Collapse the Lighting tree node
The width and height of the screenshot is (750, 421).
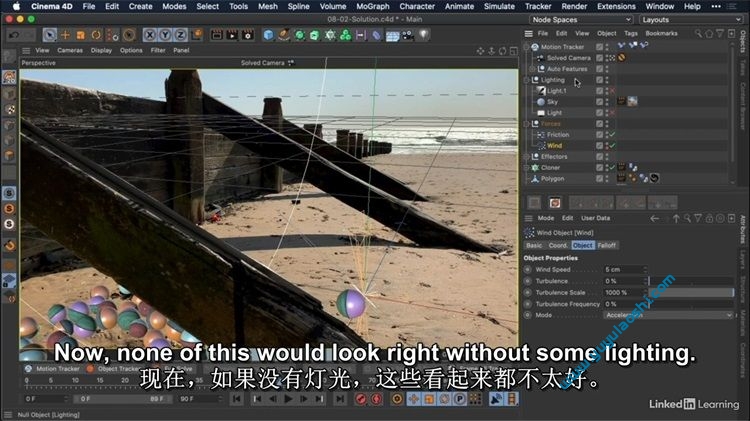coord(527,80)
